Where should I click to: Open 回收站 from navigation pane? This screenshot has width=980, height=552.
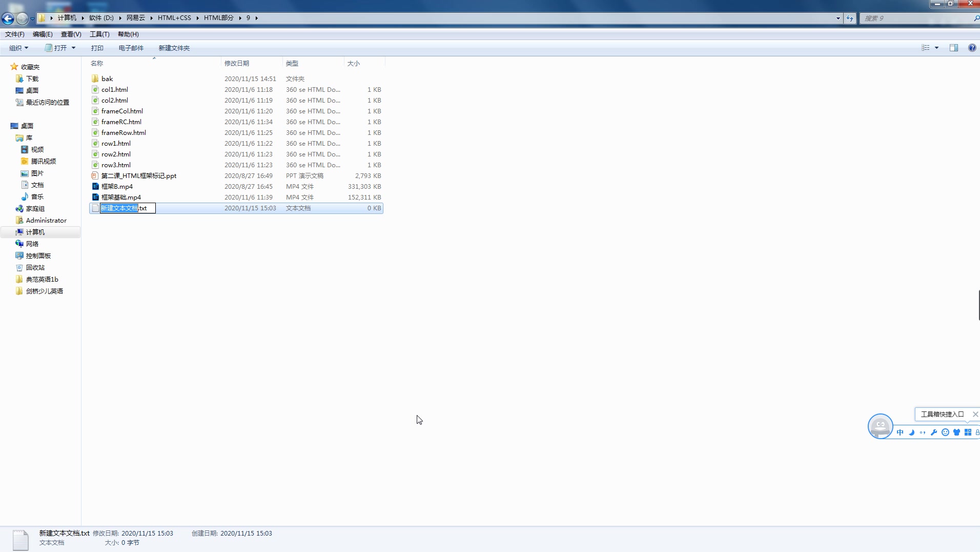point(35,267)
